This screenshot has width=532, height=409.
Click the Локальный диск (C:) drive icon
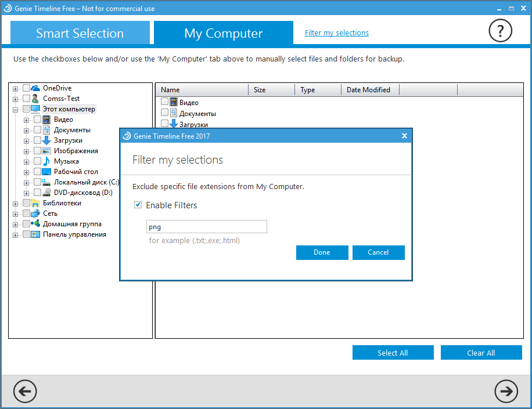click(x=46, y=182)
